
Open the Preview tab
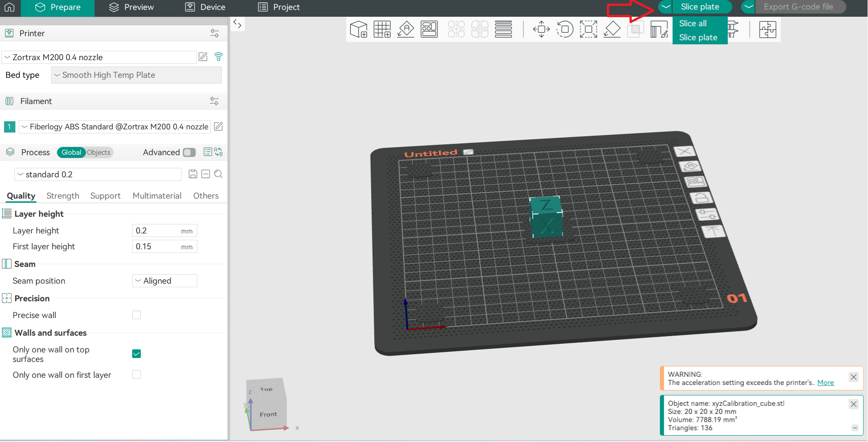click(132, 7)
